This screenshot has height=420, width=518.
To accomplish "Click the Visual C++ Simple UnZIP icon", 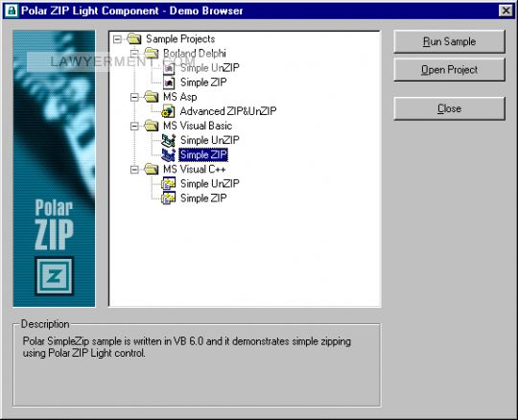I will 168,183.
